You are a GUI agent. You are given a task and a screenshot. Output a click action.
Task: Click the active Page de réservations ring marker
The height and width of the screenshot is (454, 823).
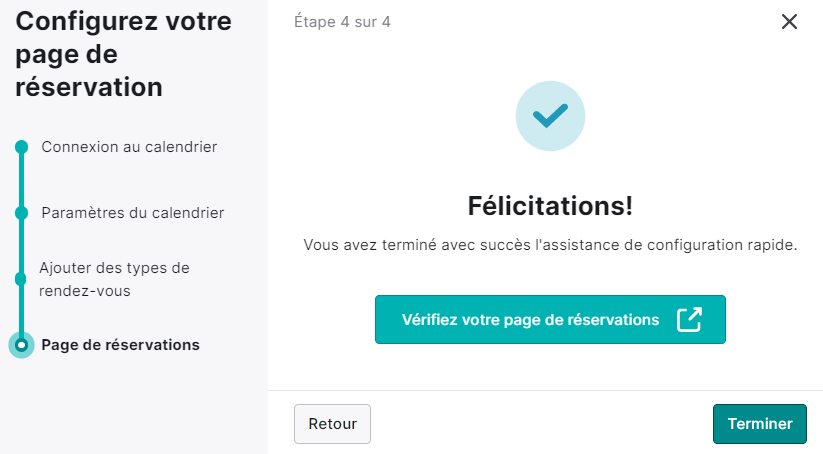click(22, 345)
